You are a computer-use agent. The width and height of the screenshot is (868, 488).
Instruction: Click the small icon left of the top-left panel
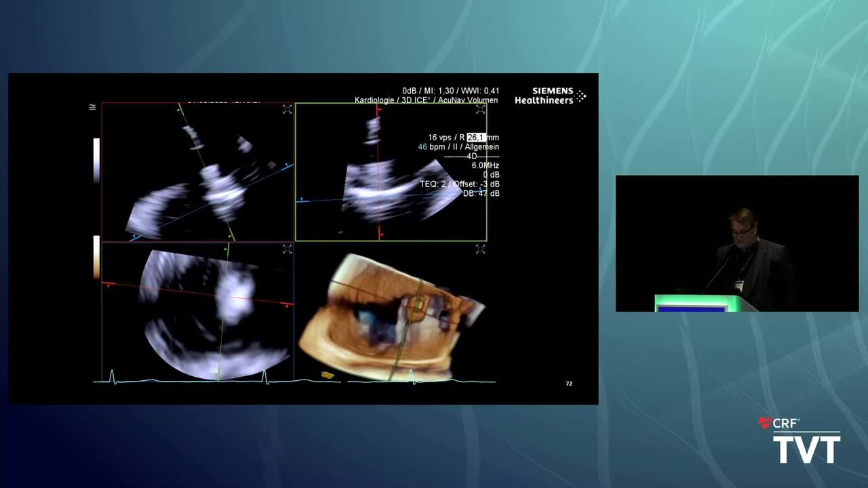(92, 107)
